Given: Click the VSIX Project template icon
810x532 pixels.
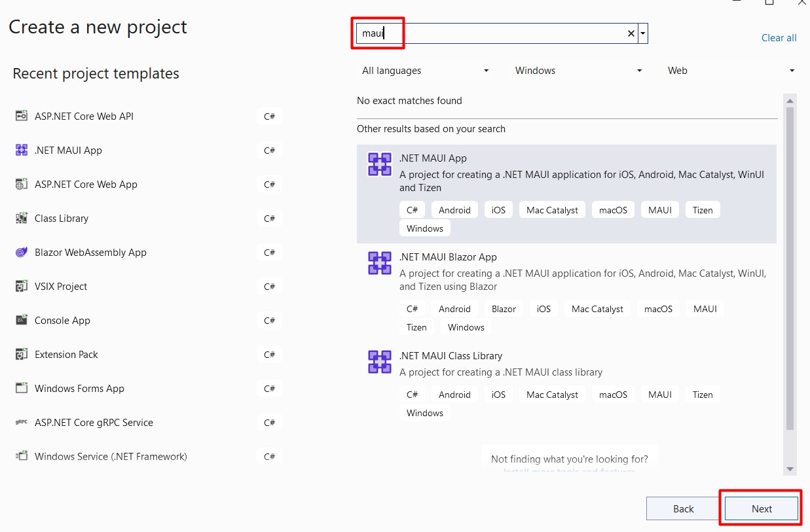Looking at the screenshot, I should (21, 286).
